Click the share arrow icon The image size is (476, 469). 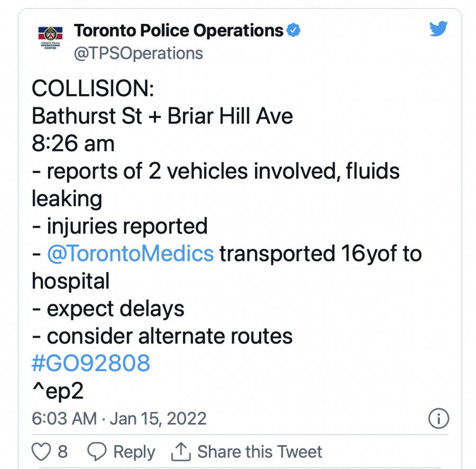180,452
